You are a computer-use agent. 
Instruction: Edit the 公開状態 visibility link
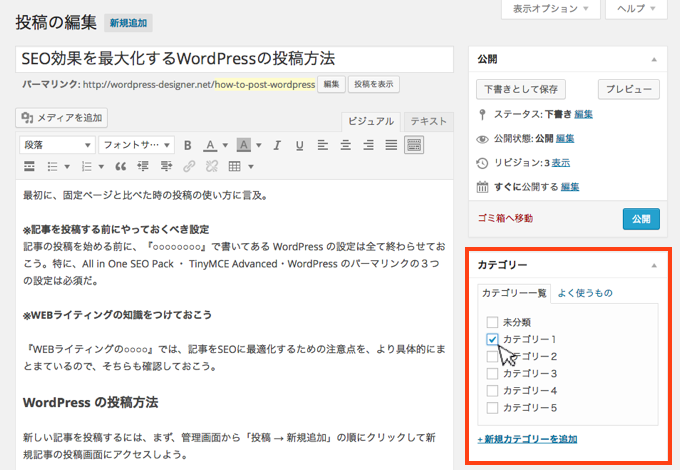(x=565, y=139)
